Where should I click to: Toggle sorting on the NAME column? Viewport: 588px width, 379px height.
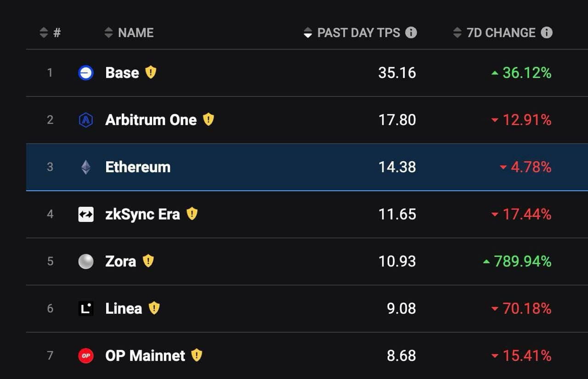[x=108, y=33]
